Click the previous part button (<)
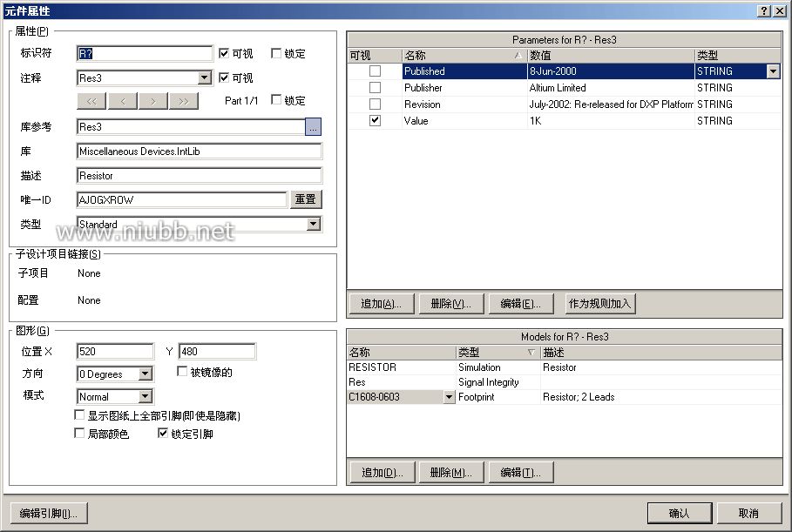 point(122,101)
